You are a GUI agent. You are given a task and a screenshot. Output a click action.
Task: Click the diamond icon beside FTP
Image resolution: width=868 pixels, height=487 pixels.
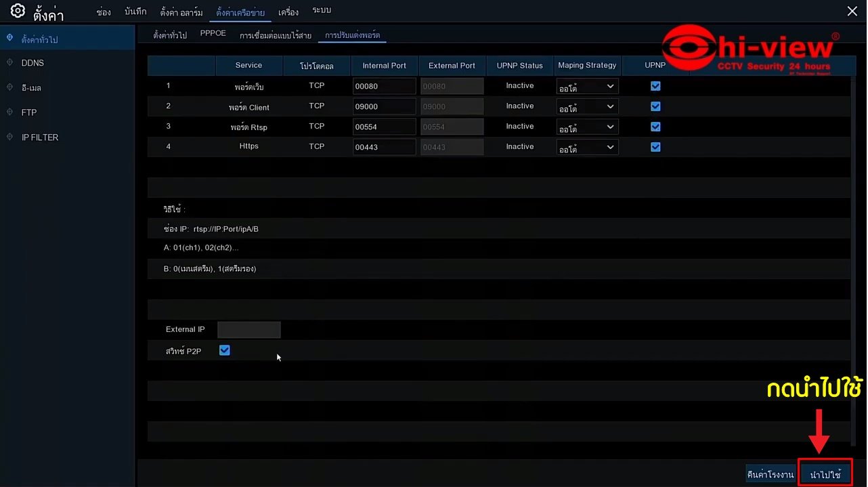(x=9, y=112)
